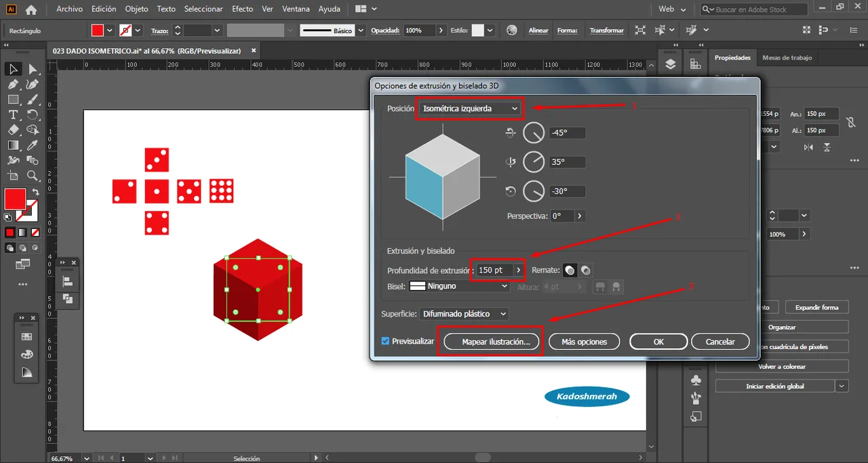Enable Draw Normal mode
This screenshot has width=868, height=463.
[x=9, y=248]
